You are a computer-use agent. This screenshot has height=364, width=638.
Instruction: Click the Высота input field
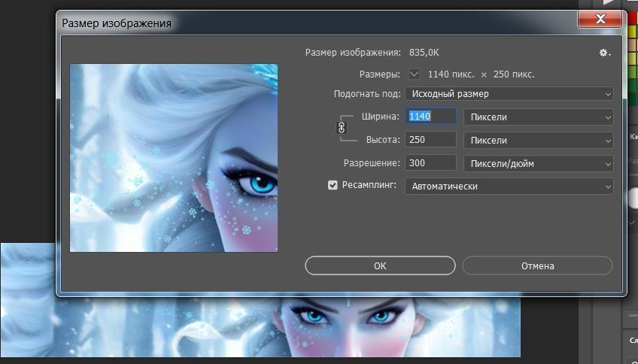click(x=430, y=139)
